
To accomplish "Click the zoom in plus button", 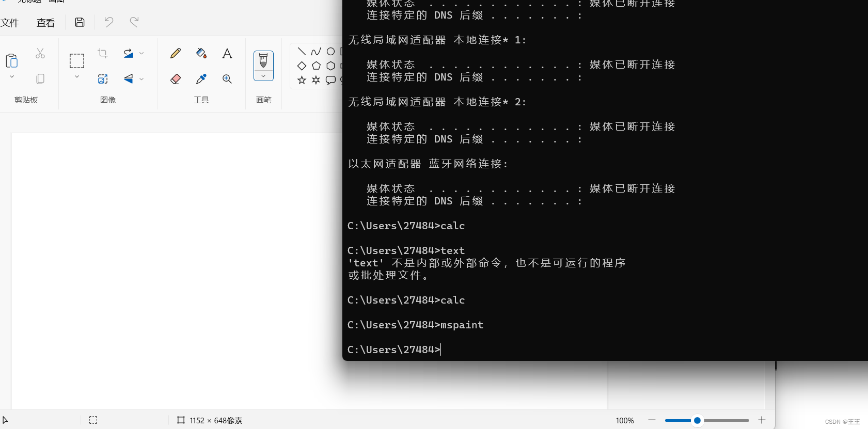I will pyautogui.click(x=762, y=420).
